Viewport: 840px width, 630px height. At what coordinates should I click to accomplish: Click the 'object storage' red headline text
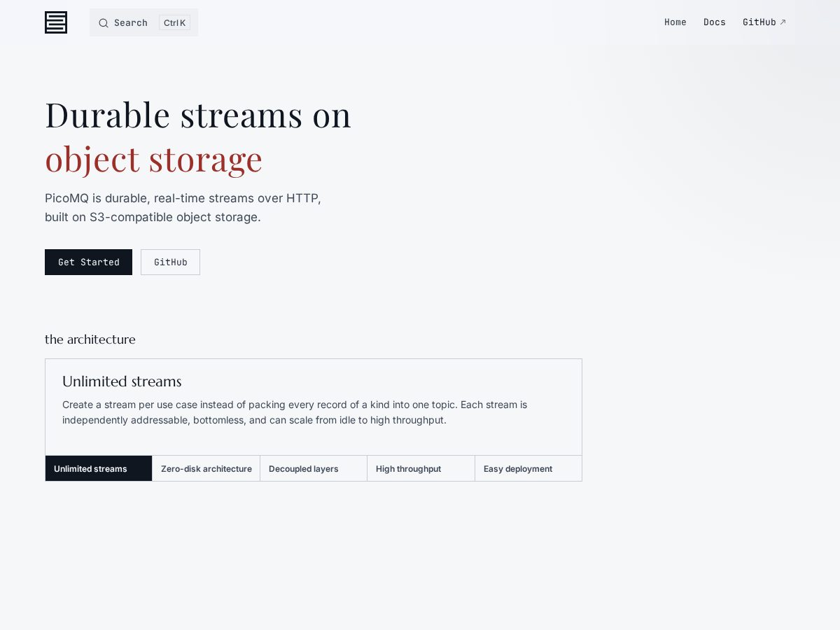coord(153,159)
